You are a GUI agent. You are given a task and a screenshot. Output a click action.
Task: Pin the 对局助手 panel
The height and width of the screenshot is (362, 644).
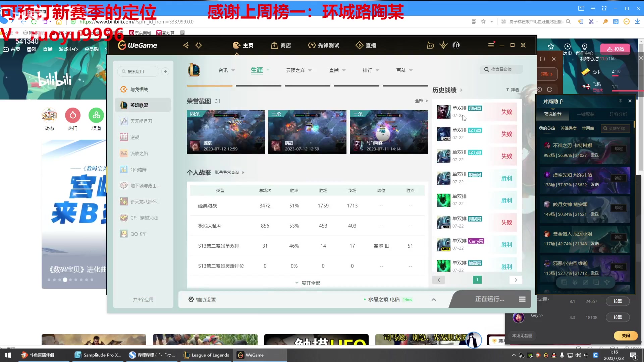tap(621, 101)
